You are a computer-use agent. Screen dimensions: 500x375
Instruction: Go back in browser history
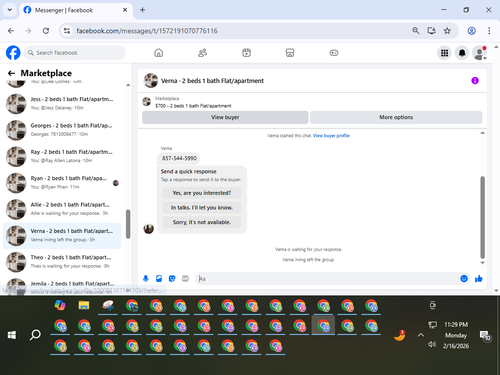coord(11,31)
